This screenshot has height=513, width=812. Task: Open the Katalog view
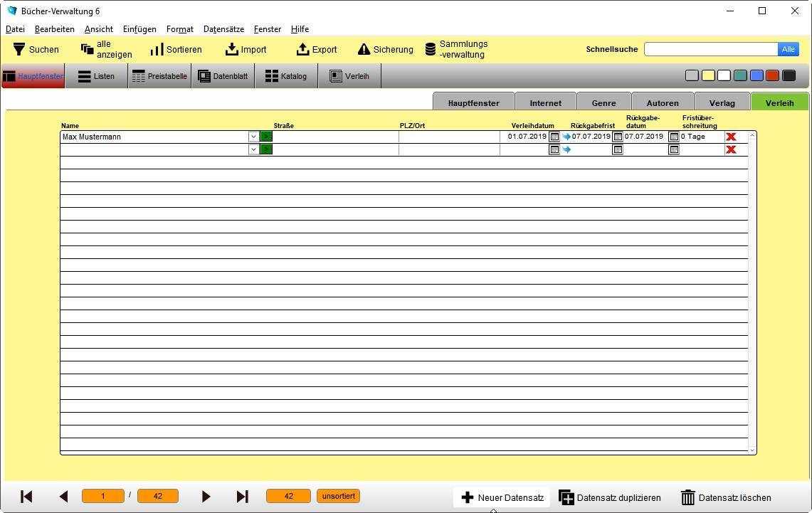click(286, 76)
